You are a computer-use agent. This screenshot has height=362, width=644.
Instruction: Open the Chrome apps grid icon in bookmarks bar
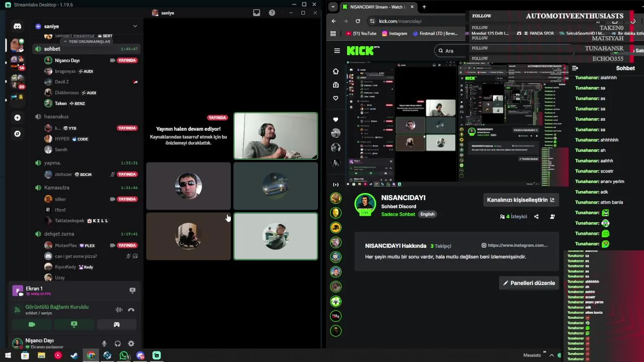point(333,34)
